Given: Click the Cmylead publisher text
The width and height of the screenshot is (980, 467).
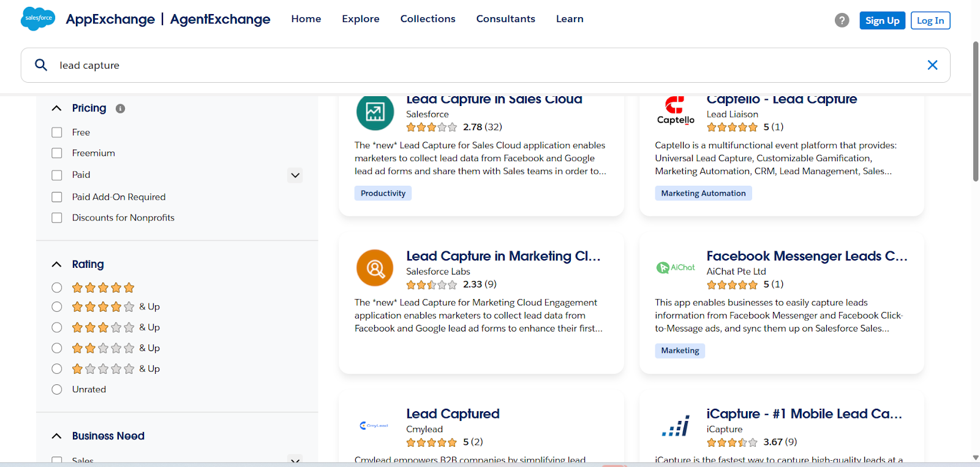Looking at the screenshot, I should tap(424, 429).
